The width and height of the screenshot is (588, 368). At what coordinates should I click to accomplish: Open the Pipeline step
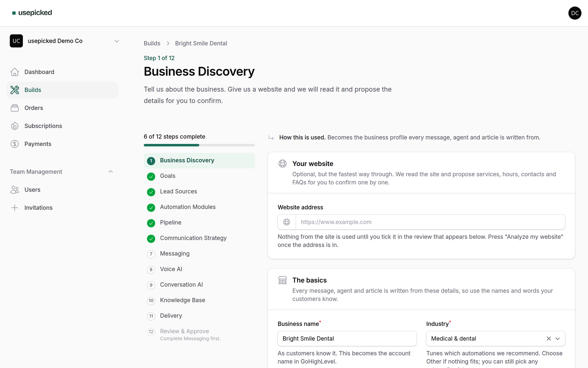(x=199, y=222)
